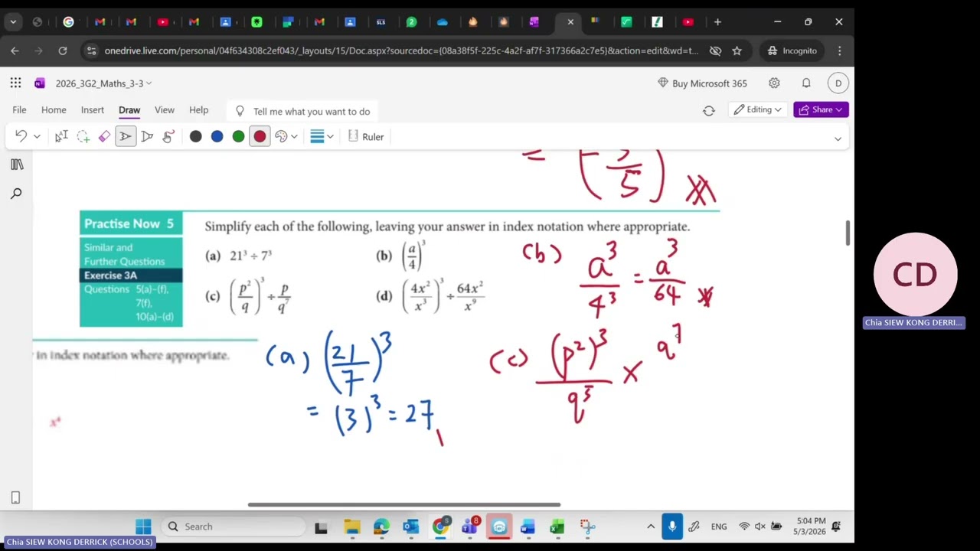
Task: Choose the blue ink color
Action: 217,136
